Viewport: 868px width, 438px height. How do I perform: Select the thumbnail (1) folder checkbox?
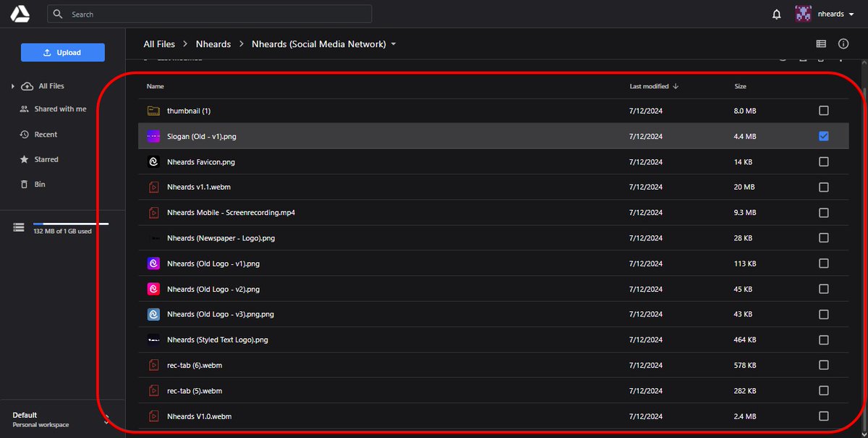click(x=824, y=111)
